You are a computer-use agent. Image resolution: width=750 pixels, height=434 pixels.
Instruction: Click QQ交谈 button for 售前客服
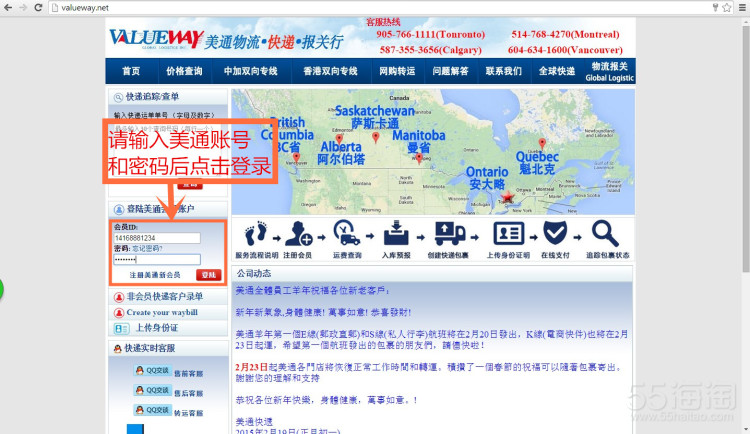pos(153,370)
